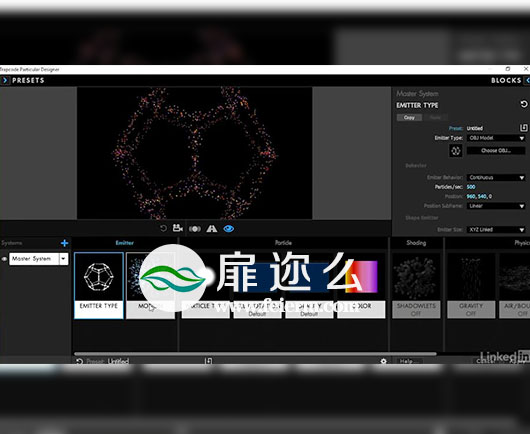The image size is (530, 434).
Task: Click the bottom bar save preset icon
Action: click(209, 361)
